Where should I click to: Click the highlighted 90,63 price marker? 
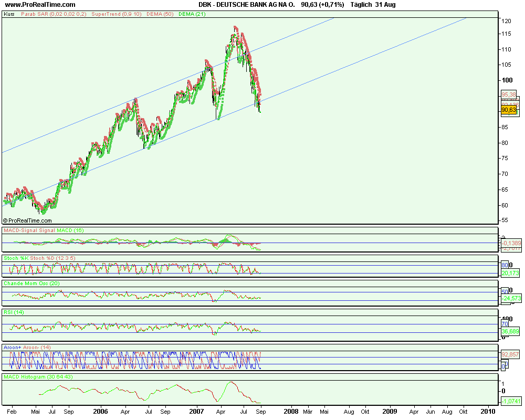[x=508, y=110]
